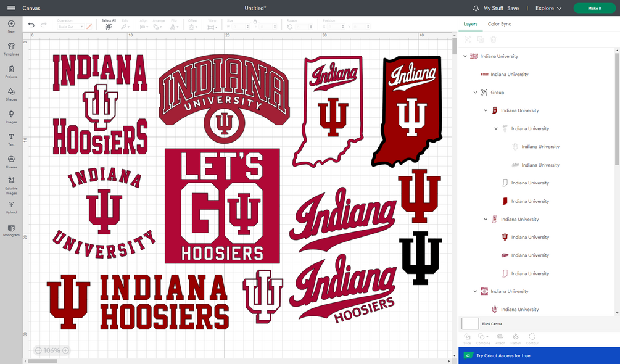Click the Height size field
Screen dimensions: 620x364
pos(267,27)
